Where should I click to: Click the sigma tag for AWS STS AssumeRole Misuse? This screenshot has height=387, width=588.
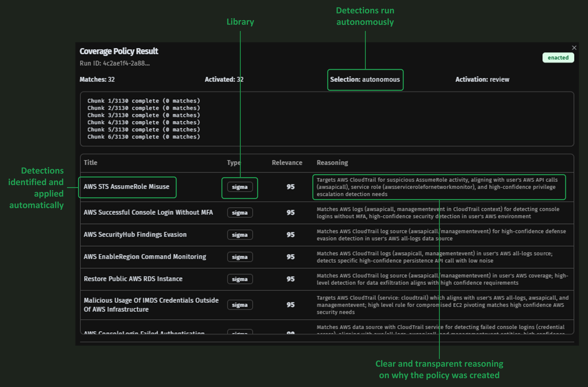tap(240, 187)
